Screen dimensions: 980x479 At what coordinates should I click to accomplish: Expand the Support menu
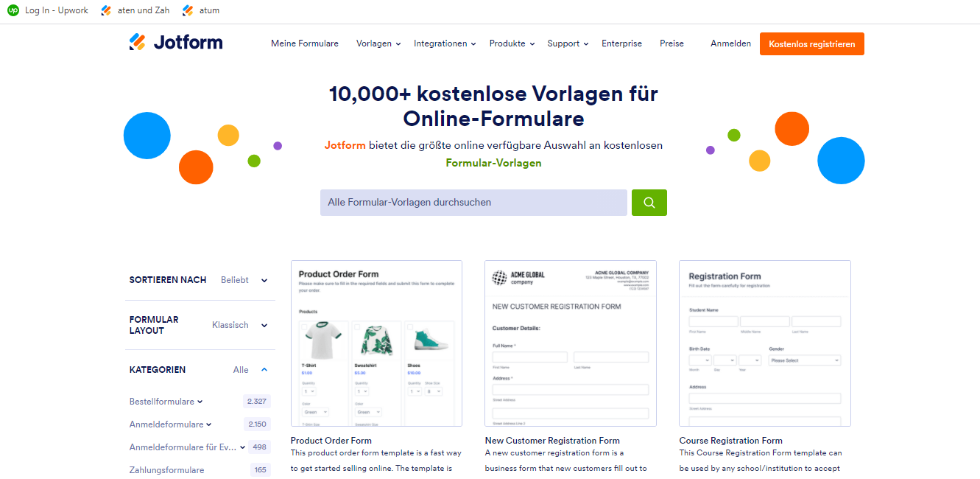tap(568, 43)
